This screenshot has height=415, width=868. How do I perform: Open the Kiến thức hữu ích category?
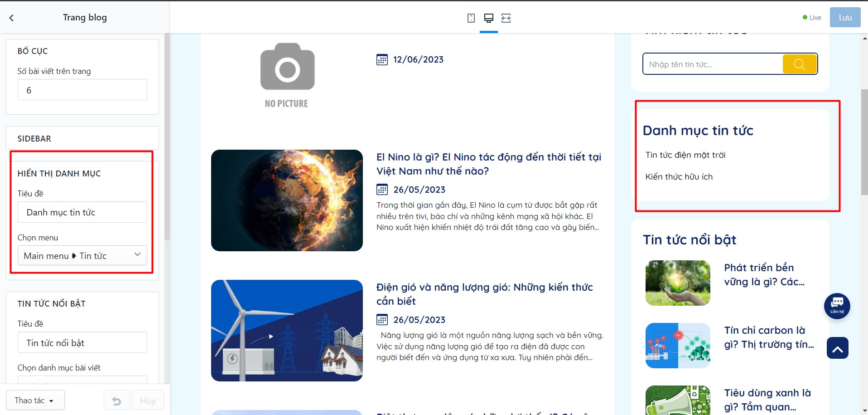(x=679, y=177)
